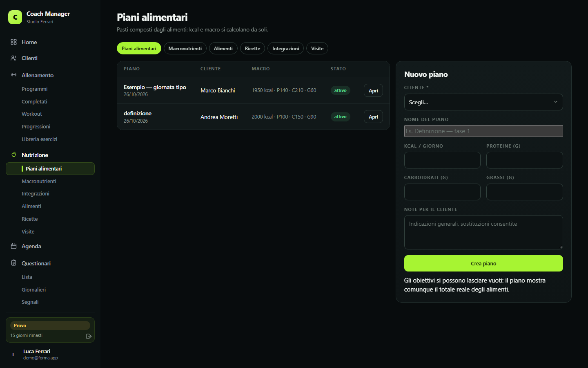Viewport: 588px width, 368px height.
Task: Open Integrazioni in the sidebar
Action: point(36,193)
